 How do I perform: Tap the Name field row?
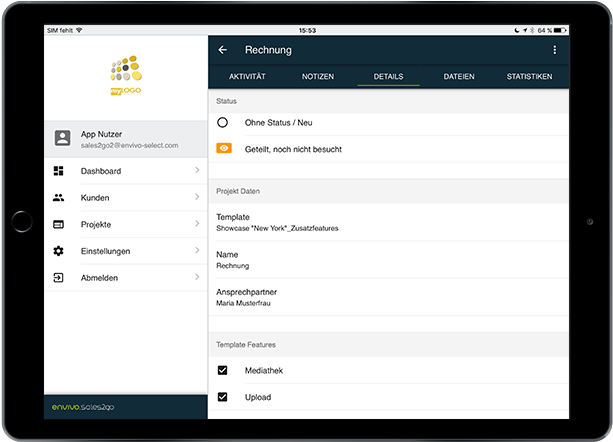point(389,259)
